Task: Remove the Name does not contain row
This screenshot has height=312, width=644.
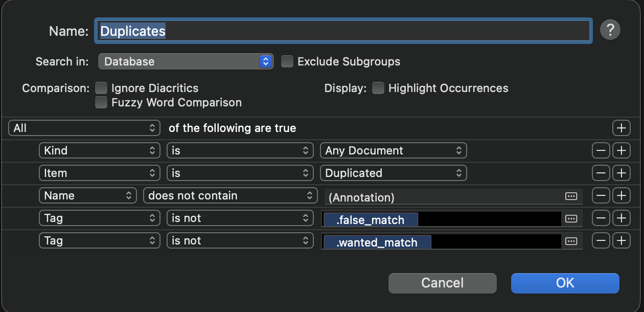Action: click(x=601, y=195)
